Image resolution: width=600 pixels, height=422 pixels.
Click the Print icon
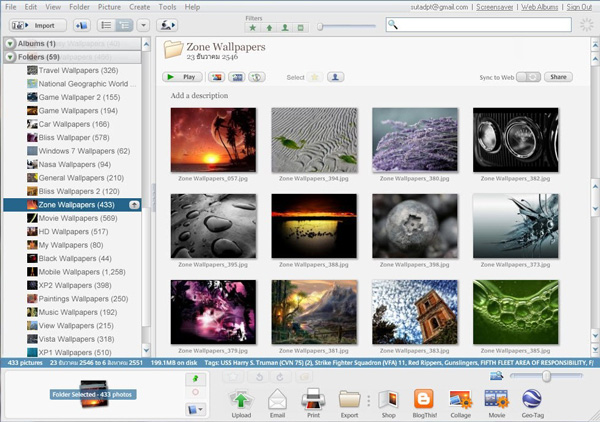pyautogui.click(x=313, y=403)
